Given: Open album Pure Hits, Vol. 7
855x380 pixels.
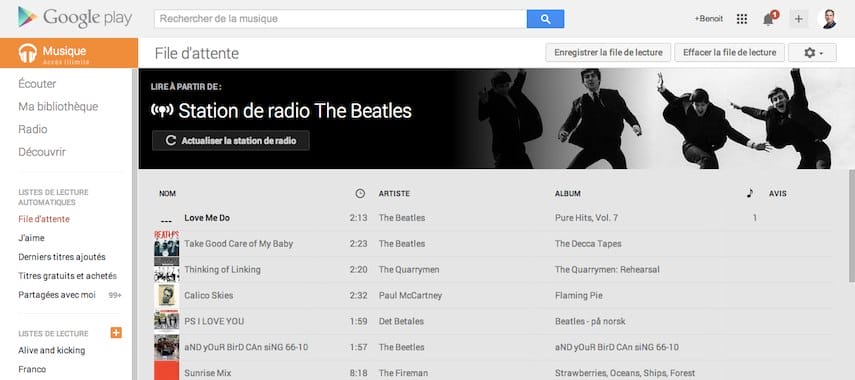Looking at the screenshot, I should click(586, 218).
